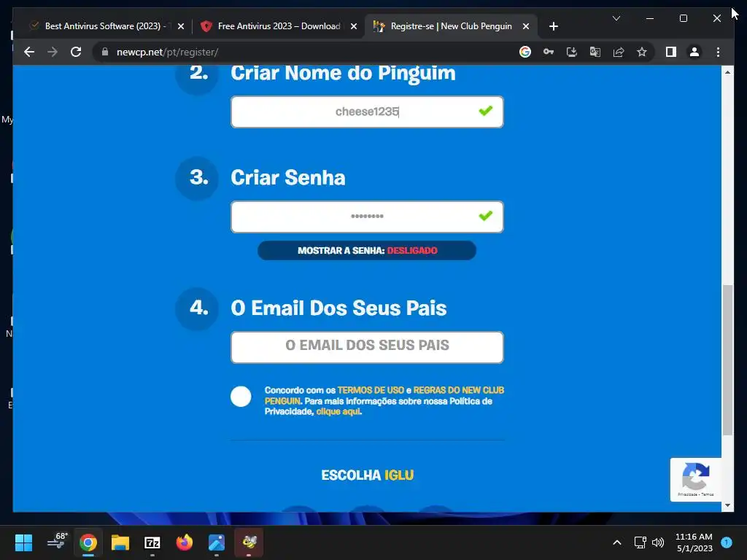Check the agree to terms circle
747x560 pixels.
[241, 396]
